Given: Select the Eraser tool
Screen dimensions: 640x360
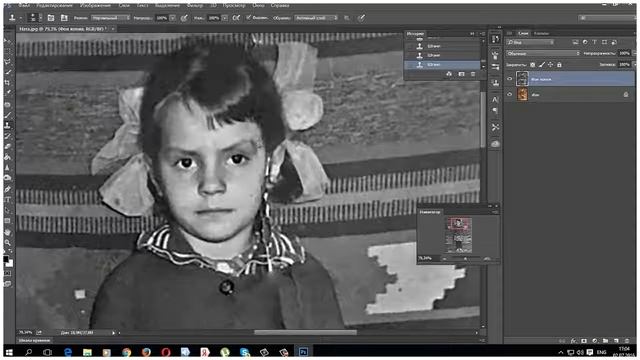Looking at the screenshot, I should click(x=7, y=146).
